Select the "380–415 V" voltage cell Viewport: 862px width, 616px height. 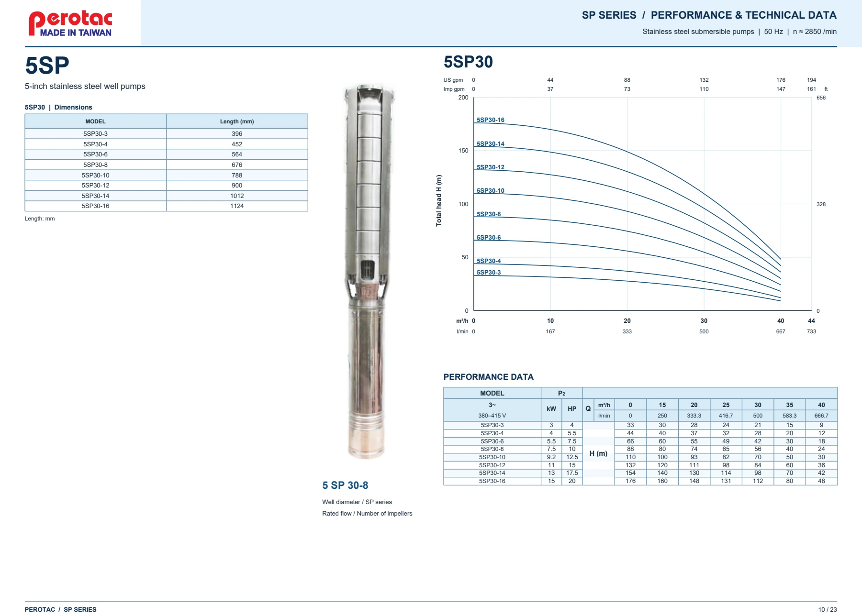[492, 416]
